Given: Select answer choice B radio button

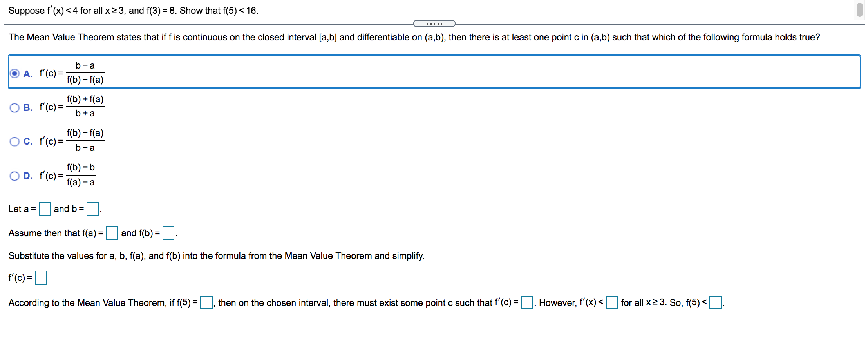Looking at the screenshot, I should 14,107.
